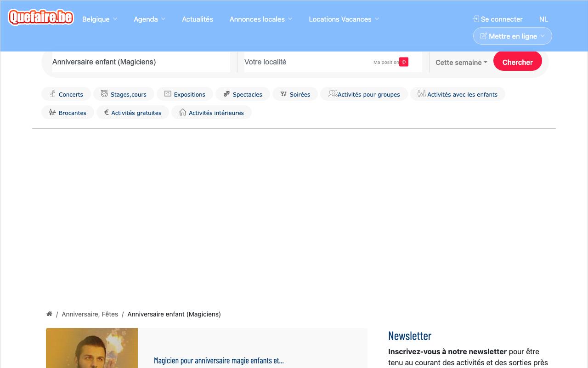
Task: Open the Agenda dropdown menu
Action: pyautogui.click(x=149, y=19)
